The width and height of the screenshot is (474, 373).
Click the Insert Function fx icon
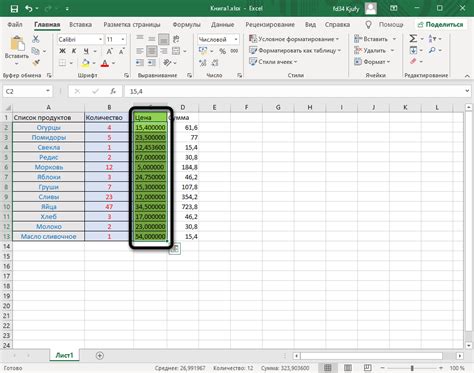tap(113, 91)
